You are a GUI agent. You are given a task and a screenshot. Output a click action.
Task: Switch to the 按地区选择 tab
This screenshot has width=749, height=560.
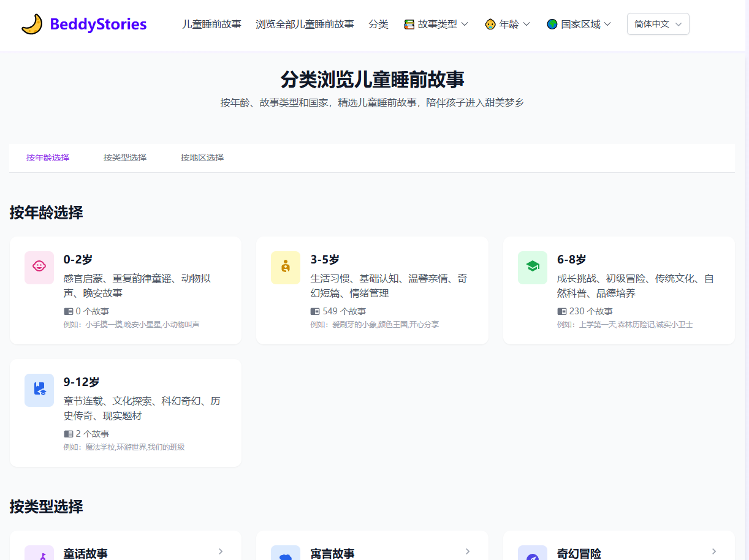(x=202, y=157)
